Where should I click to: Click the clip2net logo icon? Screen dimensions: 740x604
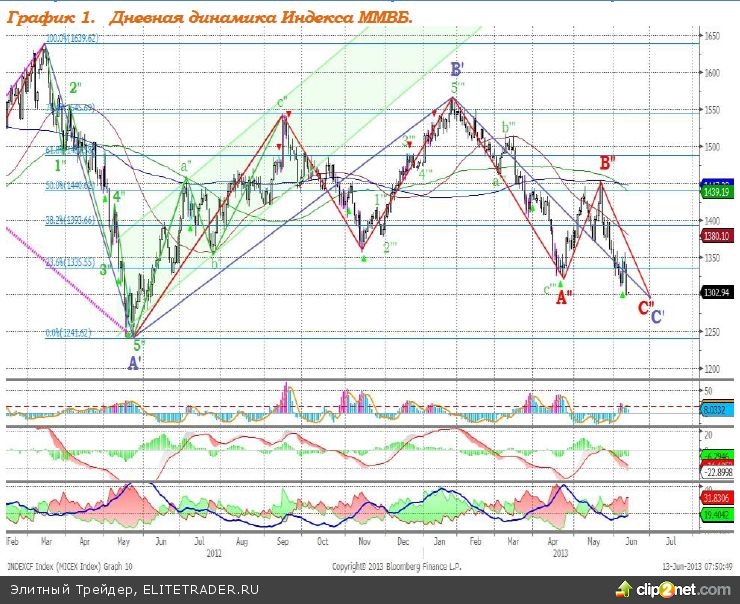[630, 588]
